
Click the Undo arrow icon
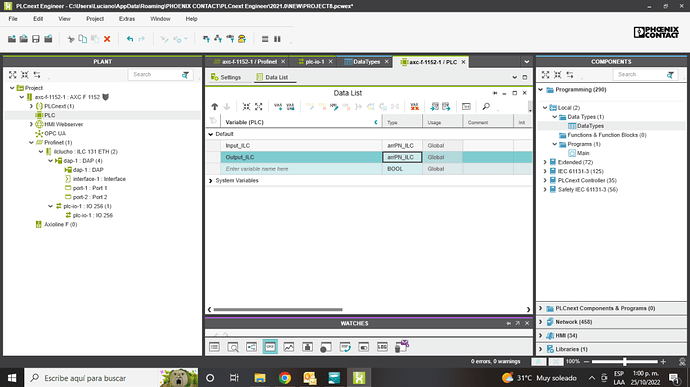coord(130,39)
